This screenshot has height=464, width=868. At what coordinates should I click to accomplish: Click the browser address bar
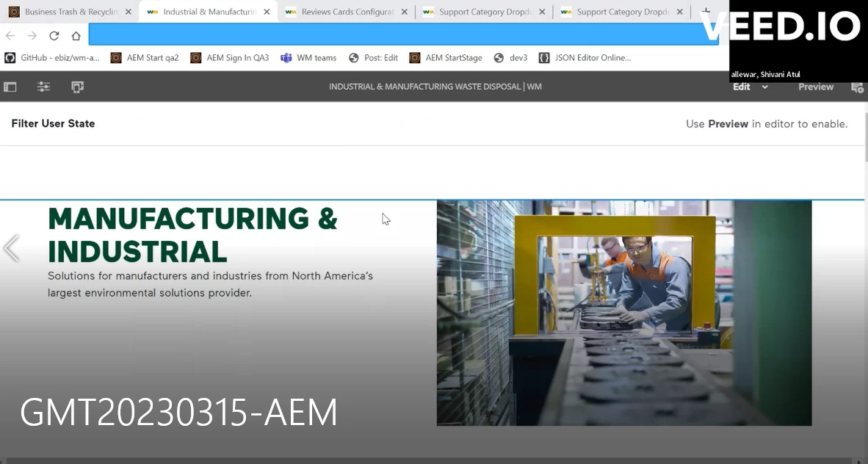click(x=404, y=35)
